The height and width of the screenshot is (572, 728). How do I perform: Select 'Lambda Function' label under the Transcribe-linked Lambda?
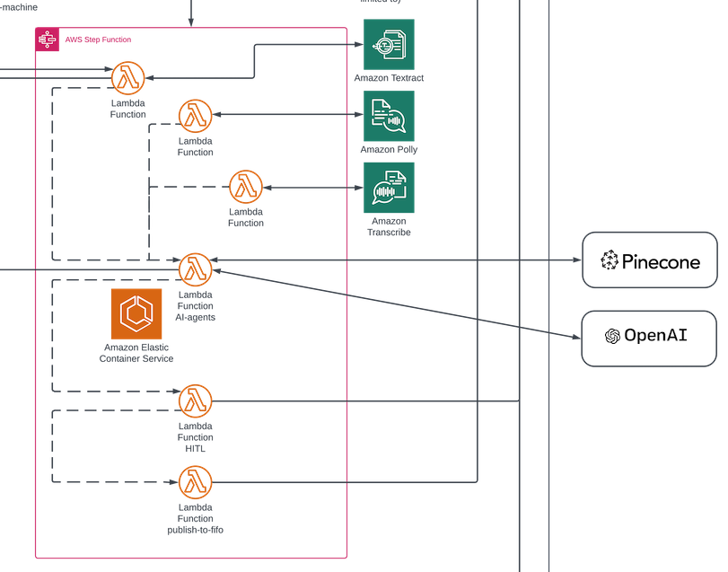pyautogui.click(x=246, y=217)
